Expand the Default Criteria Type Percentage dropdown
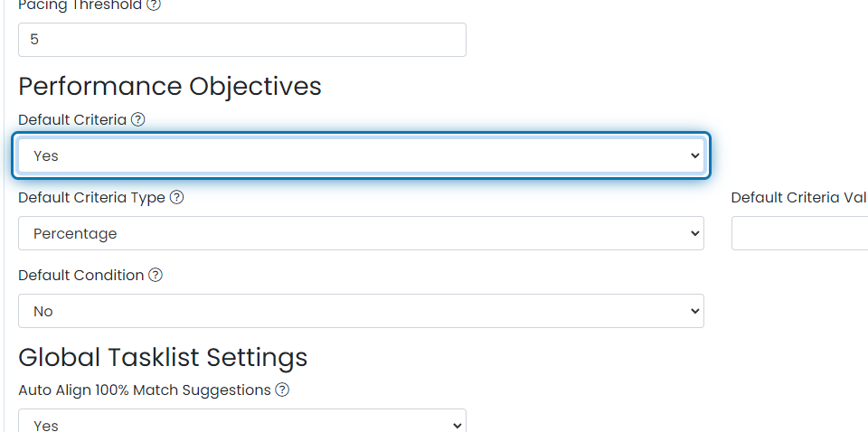The image size is (868, 432). tap(361, 233)
